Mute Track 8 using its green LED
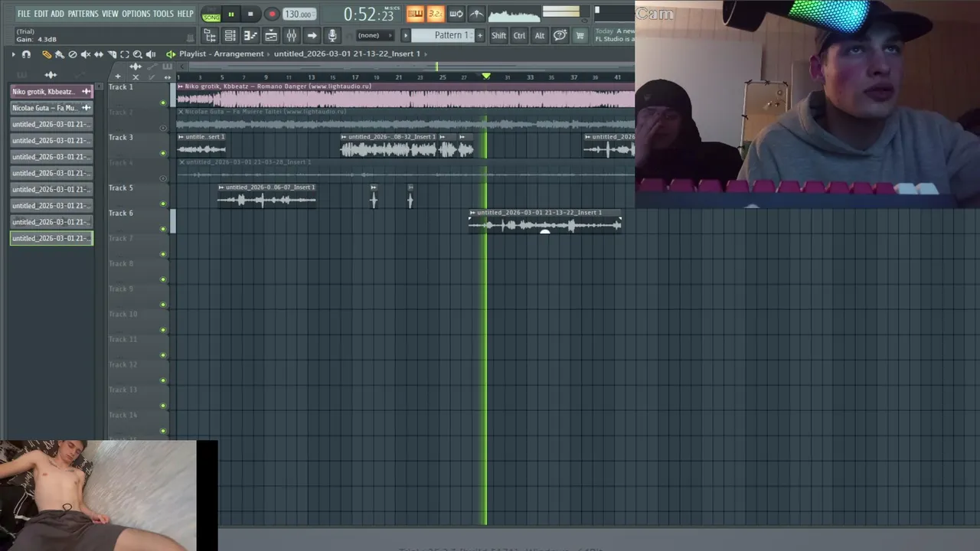The width and height of the screenshot is (980, 551). pos(162,279)
